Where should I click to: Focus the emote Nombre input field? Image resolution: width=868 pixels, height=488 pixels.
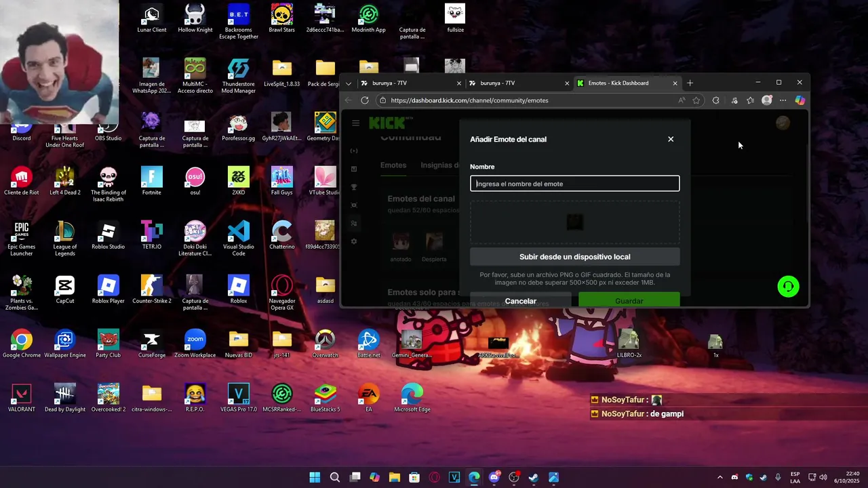574,184
